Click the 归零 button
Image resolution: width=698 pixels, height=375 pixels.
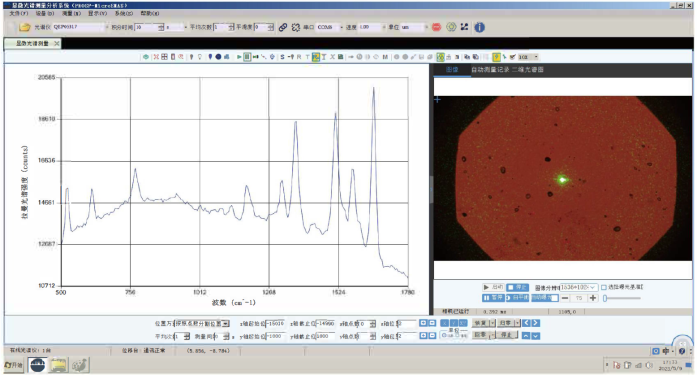pos(505,323)
